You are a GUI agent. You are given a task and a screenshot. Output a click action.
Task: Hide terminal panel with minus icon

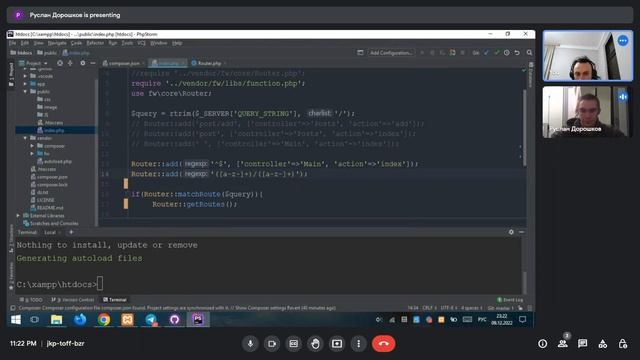pos(521,232)
